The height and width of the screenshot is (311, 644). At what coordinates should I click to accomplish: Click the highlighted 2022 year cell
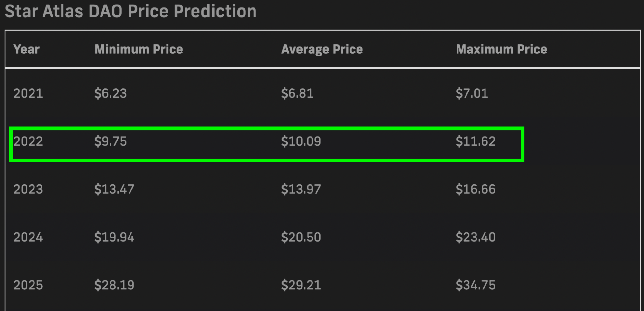pos(28,141)
